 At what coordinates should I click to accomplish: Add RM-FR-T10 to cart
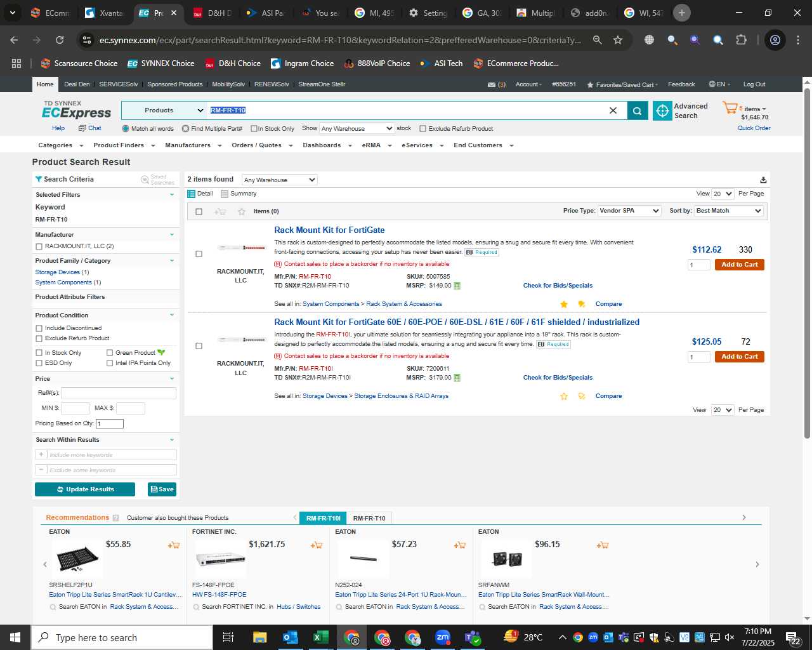[x=740, y=265]
